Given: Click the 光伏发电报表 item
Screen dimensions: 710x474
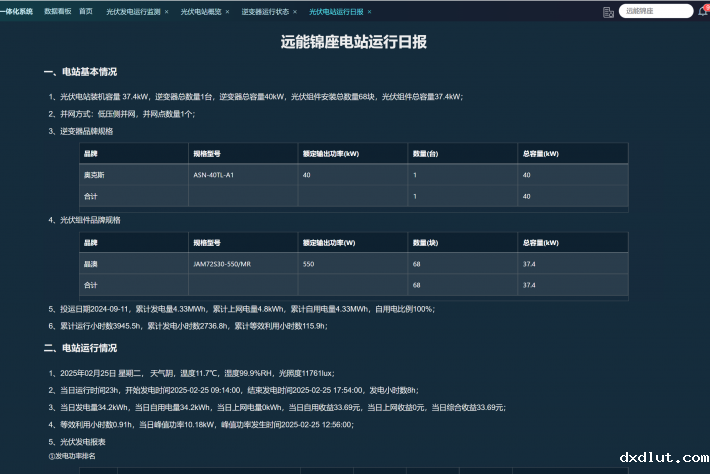Looking at the screenshot, I should tap(77, 441).
